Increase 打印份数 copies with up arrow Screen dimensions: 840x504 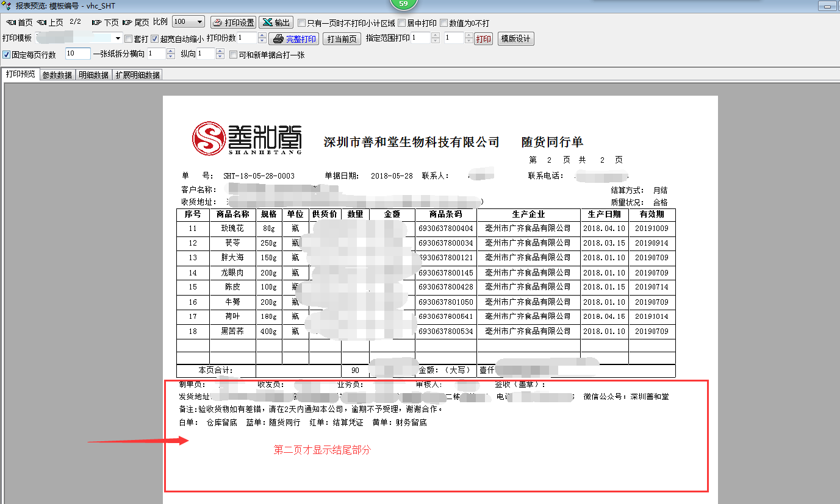coord(262,36)
